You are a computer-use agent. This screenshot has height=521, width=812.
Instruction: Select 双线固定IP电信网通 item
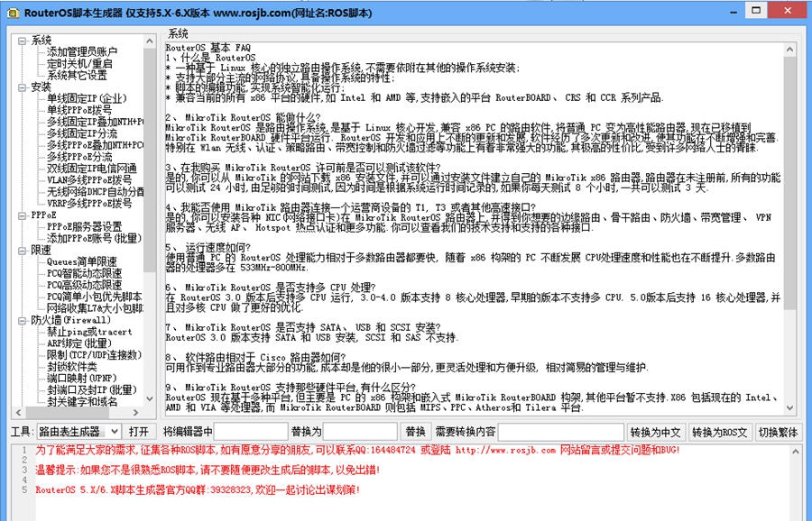pyautogui.click(x=92, y=169)
